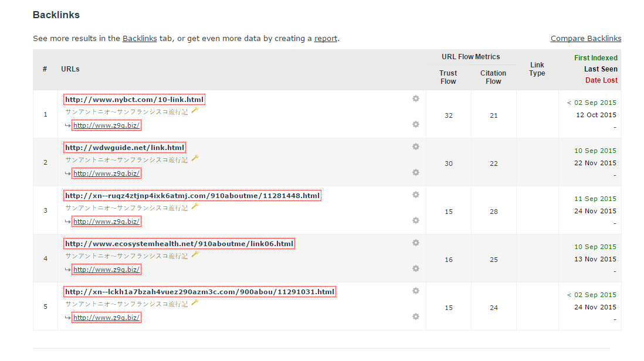Open the wdwguide.net/link.html source URL
Viewport: 644px width, 361px height.
(x=125, y=148)
